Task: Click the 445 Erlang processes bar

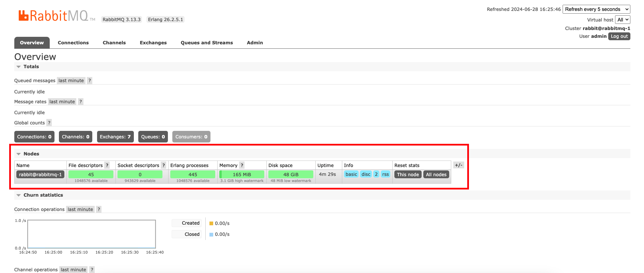Action: coord(193,174)
